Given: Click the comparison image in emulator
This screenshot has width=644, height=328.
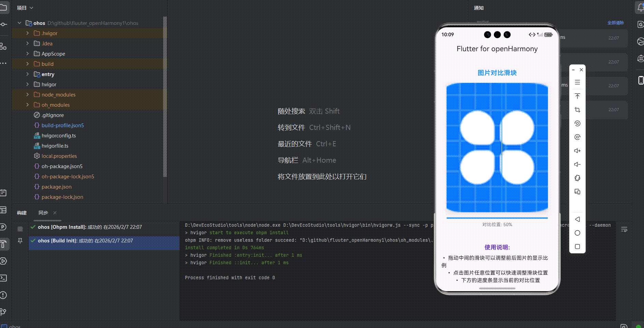Looking at the screenshot, I should [497, 147].
